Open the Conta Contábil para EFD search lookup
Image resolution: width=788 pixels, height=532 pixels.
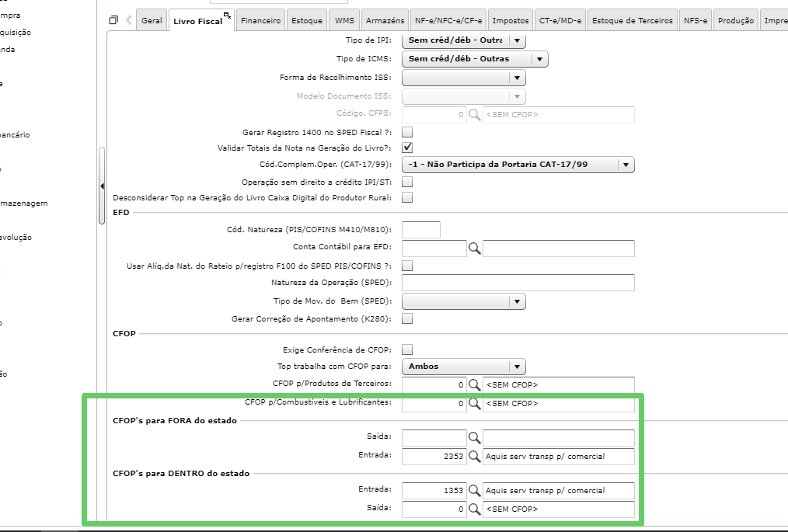point(474,248)
